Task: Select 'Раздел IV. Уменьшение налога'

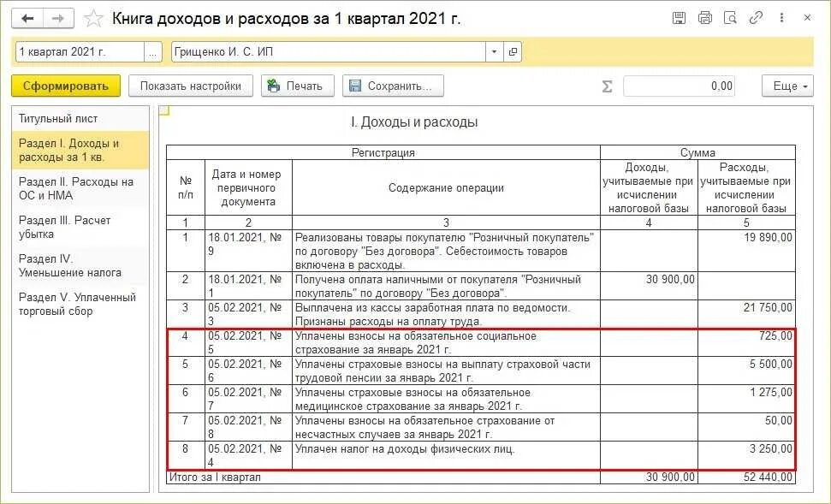Action: (80, 266)
